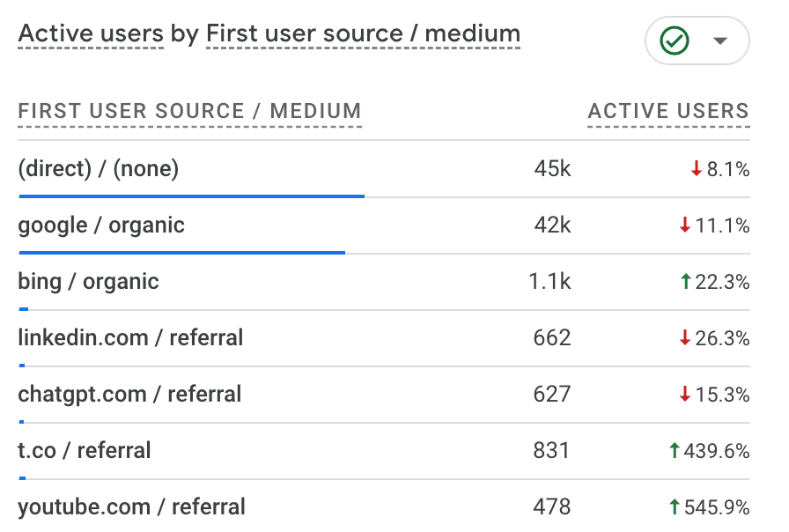Click the green up arrow beside 545.9%
Viewport: 789px width, 532px height.
[675, 507]
